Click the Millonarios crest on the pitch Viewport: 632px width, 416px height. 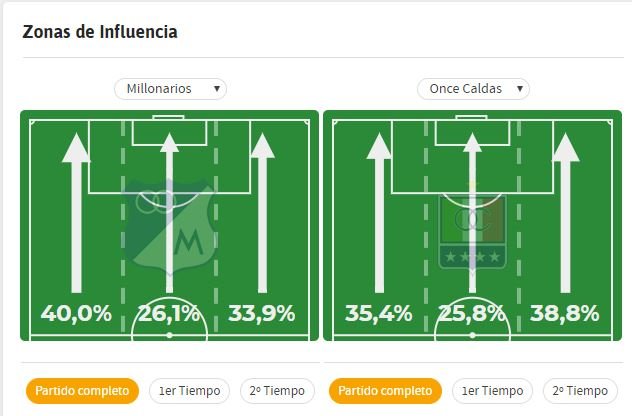pyautogui.click(x=170, y=228)
